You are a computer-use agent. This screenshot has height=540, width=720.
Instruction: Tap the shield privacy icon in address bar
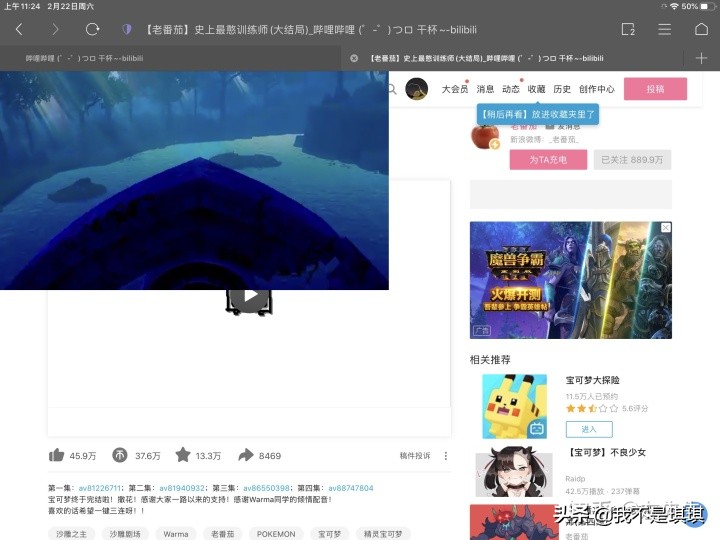[127, 29]
